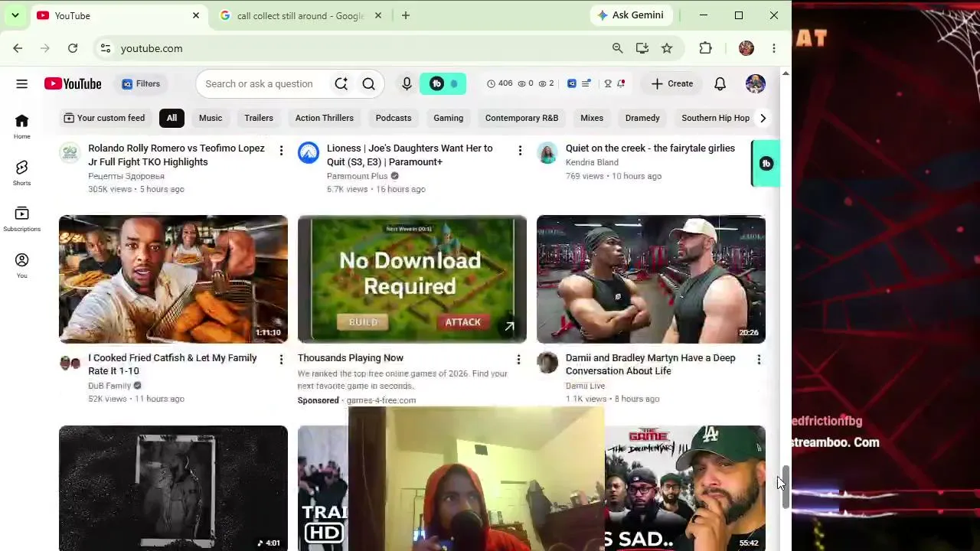Click the AI ask sparkle icon in search box
980x551 pixels.
point(341,84)
